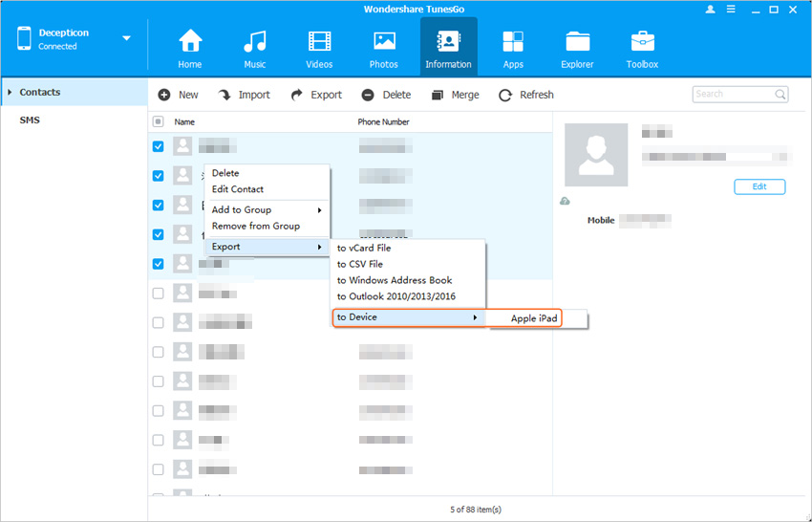Open the Videos section
Viewport: 812px width, 522px height.
click(319, 43)
